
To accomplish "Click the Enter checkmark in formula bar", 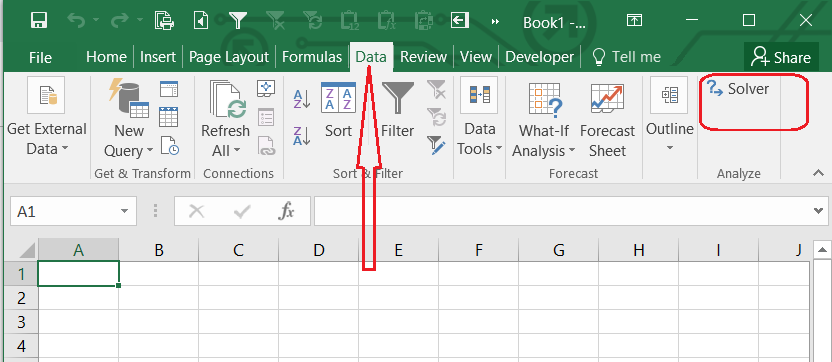I will pos(242,212).
